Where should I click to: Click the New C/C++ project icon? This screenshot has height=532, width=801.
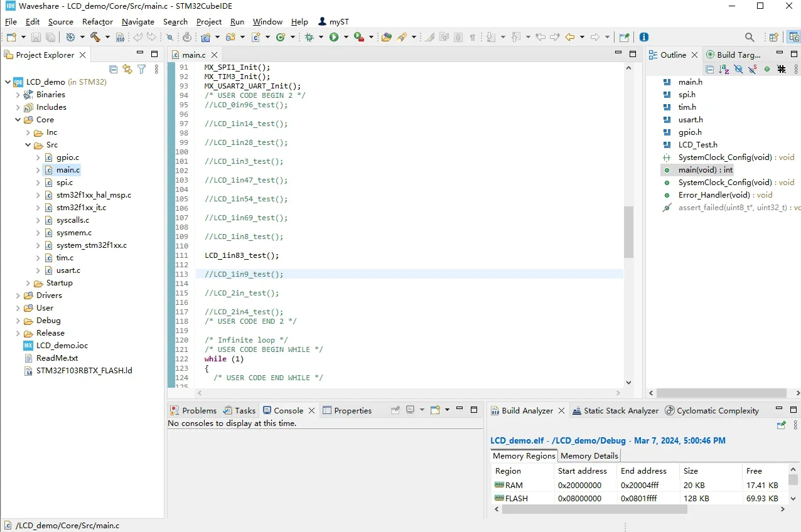click(205, 37)
